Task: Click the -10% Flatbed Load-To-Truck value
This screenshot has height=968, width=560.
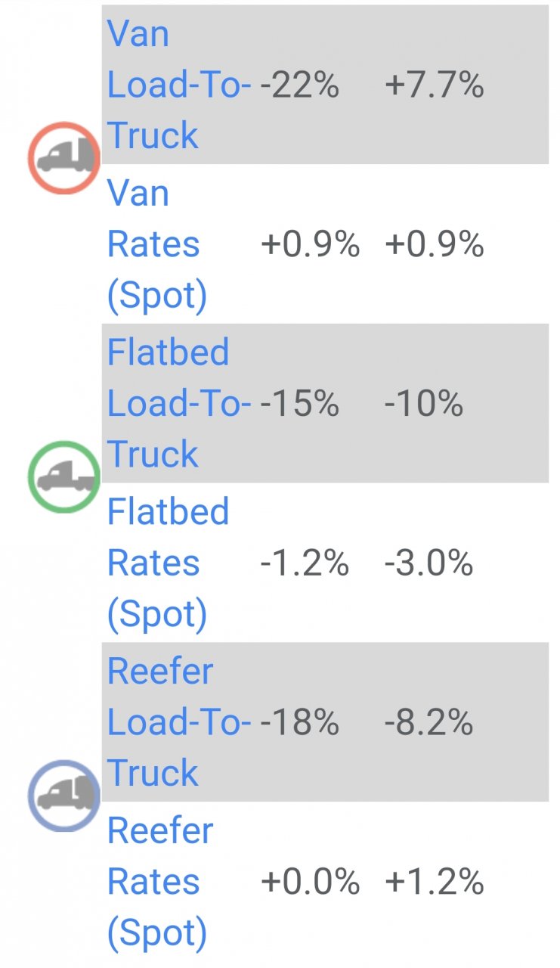Action: click(423, 404)
